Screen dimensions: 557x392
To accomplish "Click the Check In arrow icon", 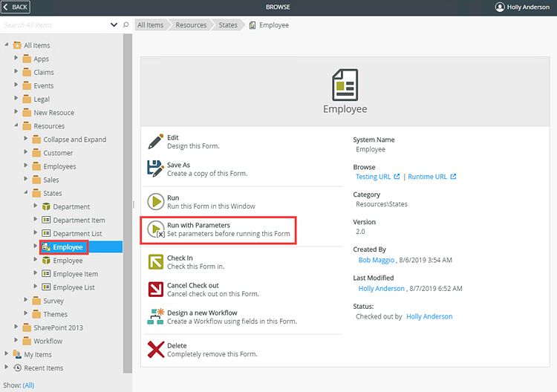I will pyautogui.click(x=155, y=262).
